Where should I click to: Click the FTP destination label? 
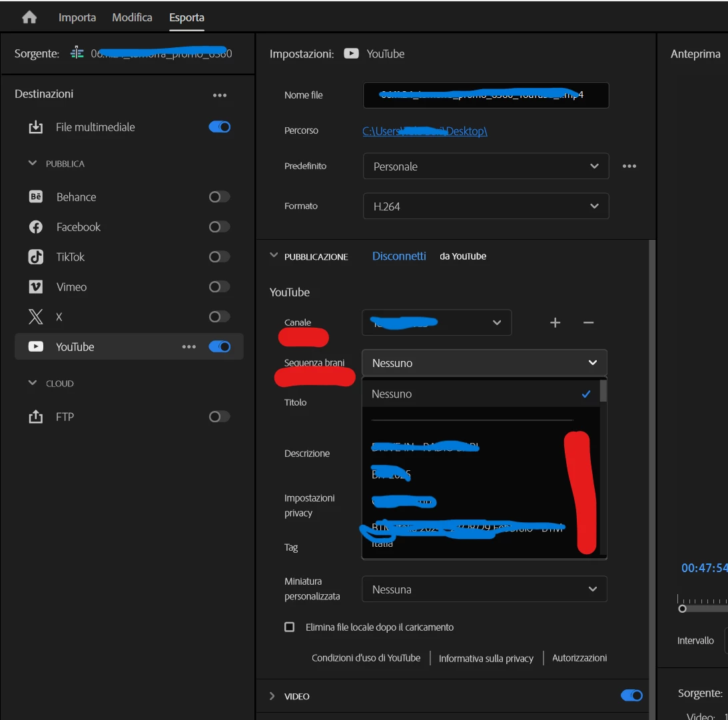(x=65, y=417)
